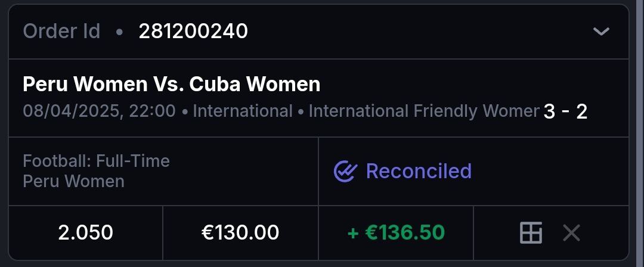Select the Peru Women bet selection
644x267 pixels.
click(73, 181)
